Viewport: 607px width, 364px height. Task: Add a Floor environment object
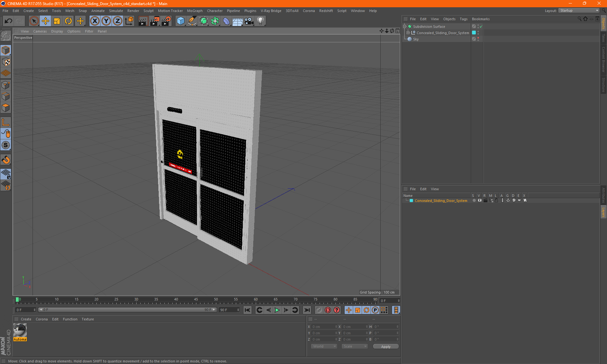pyautogui.click(x=238, y=21)
